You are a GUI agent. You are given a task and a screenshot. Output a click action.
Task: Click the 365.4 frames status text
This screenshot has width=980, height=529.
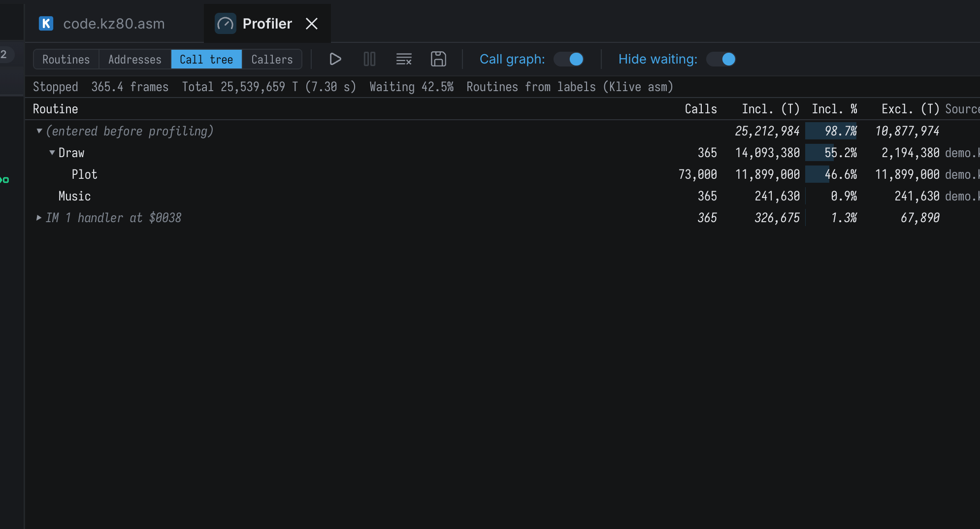click(x=130, y=87)
